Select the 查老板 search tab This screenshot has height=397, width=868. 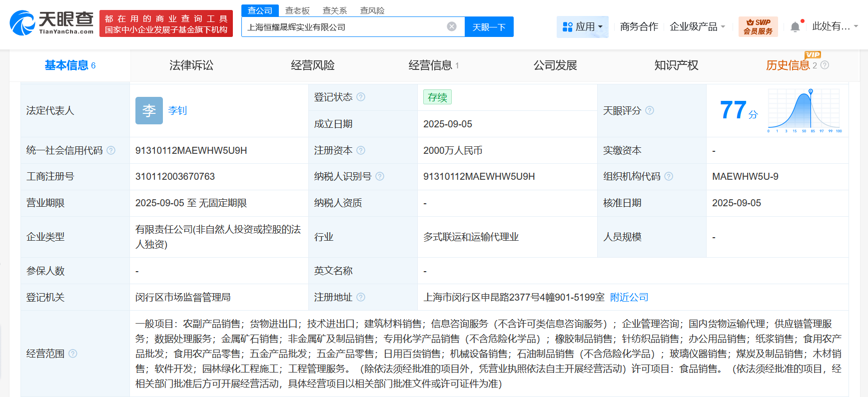point(297,10)
